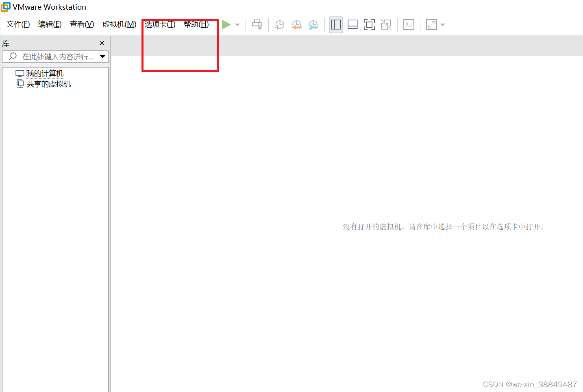583x392 pixels.
Task: Expand the stretch display dropdown arrow
Action: [x=443, y=25]
